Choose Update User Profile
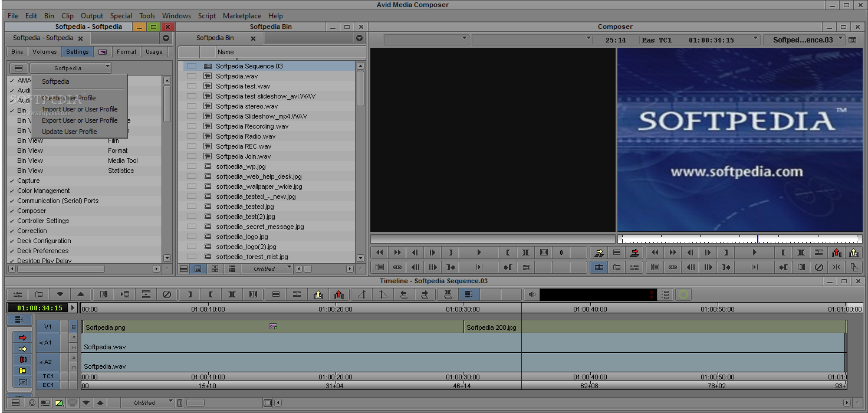 (x=69, y=132)
